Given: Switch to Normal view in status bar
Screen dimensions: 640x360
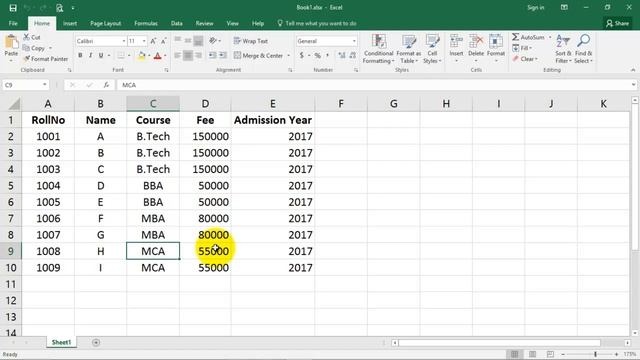Looking at the screenshot, I should 514,354.
